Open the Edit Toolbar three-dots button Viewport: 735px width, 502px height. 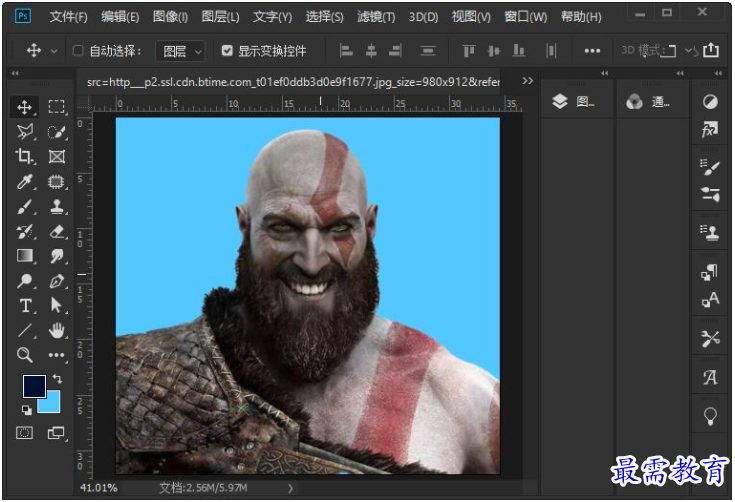point(56,355)
